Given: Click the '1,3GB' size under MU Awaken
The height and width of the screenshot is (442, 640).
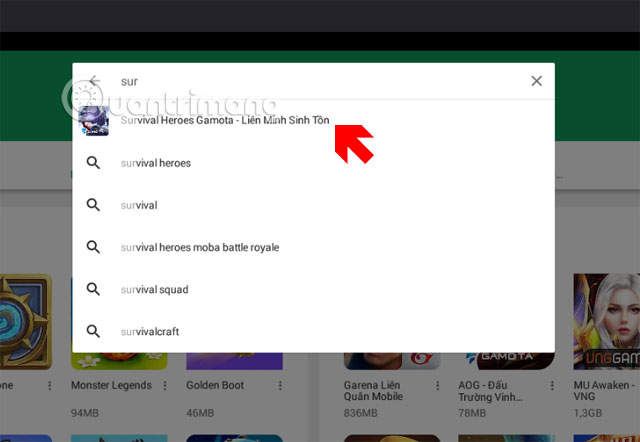Looking at the screenshot, I should (588, 413).
